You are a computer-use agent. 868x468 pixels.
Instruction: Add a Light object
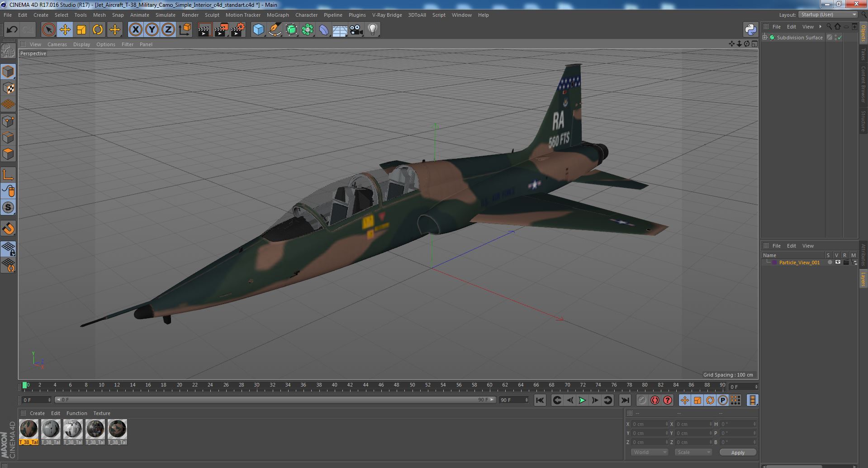[x=372, y=30]
